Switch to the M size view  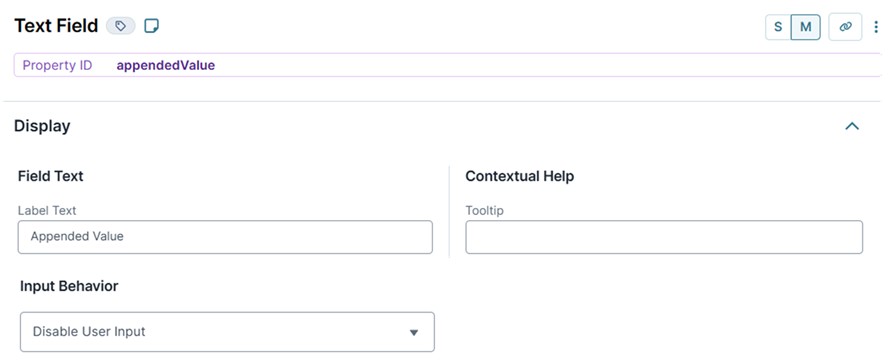[x=806, y=26]
